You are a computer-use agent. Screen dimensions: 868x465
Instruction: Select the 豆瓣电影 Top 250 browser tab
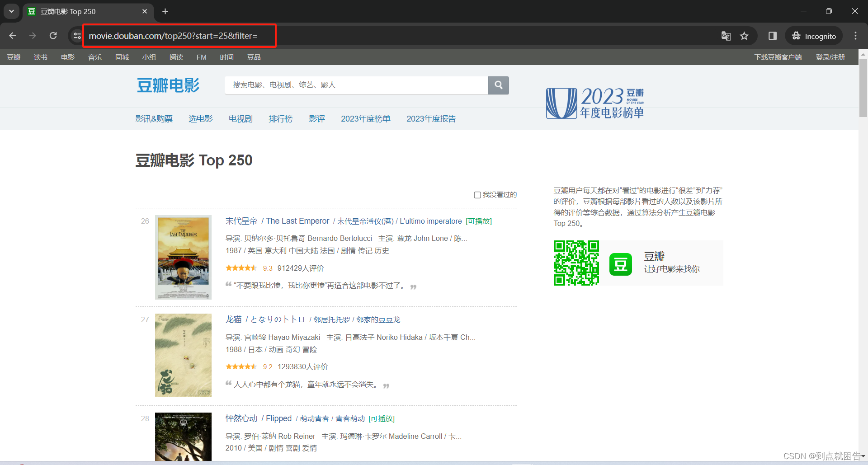[x=88, y=11]
